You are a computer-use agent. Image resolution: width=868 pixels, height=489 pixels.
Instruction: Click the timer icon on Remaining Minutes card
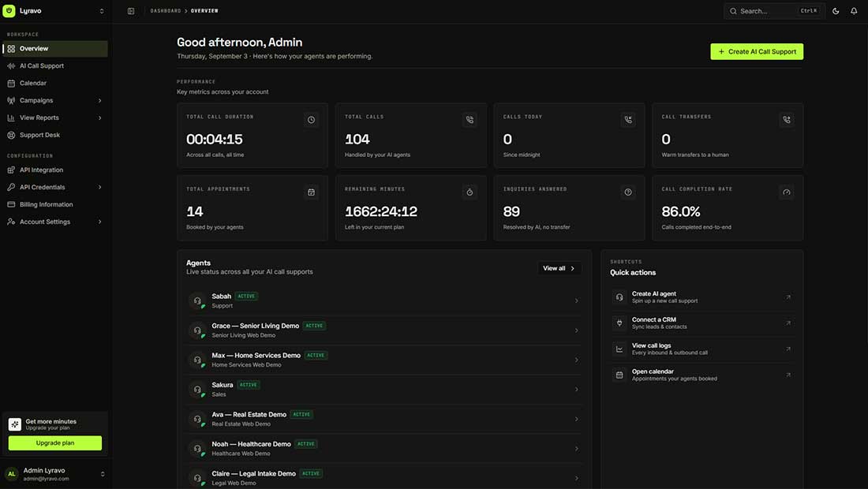click(470, 192)
